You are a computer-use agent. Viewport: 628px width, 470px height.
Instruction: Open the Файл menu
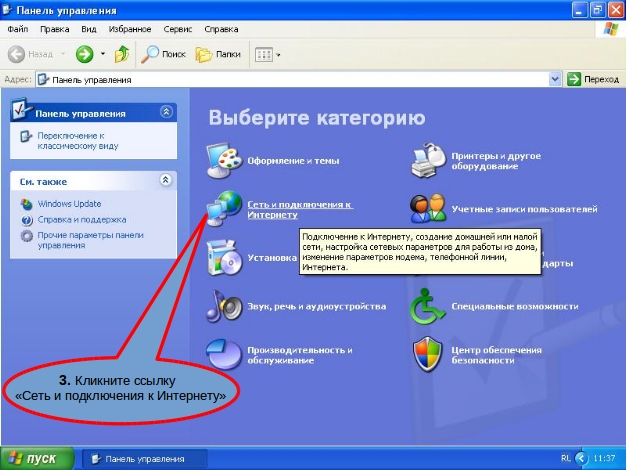[x=18, y=29]
